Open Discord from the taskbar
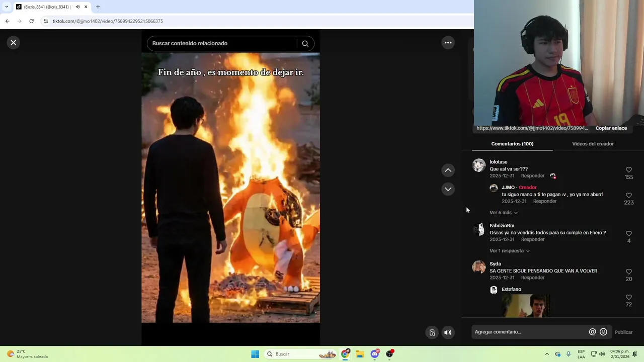This screenshot has height=362, width=644. pyautogui.click(x=375, y=354)
